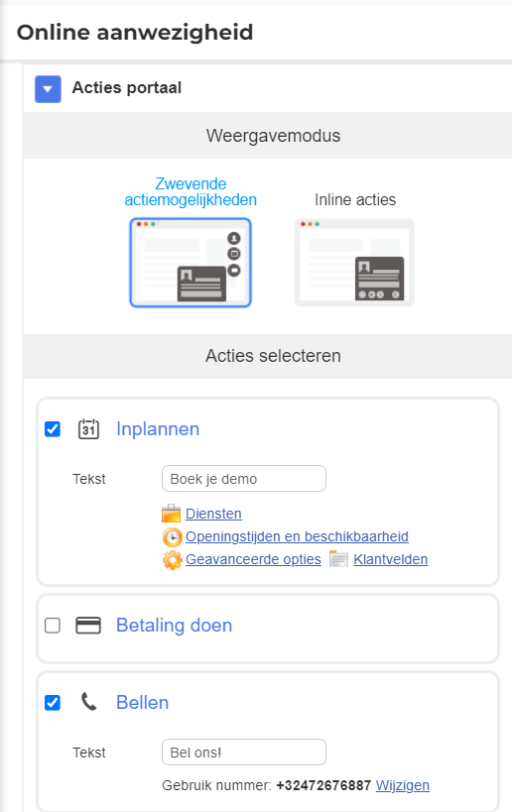Click the Betaling doen credit card icon
512x812 pixels.
coord(88,626)
